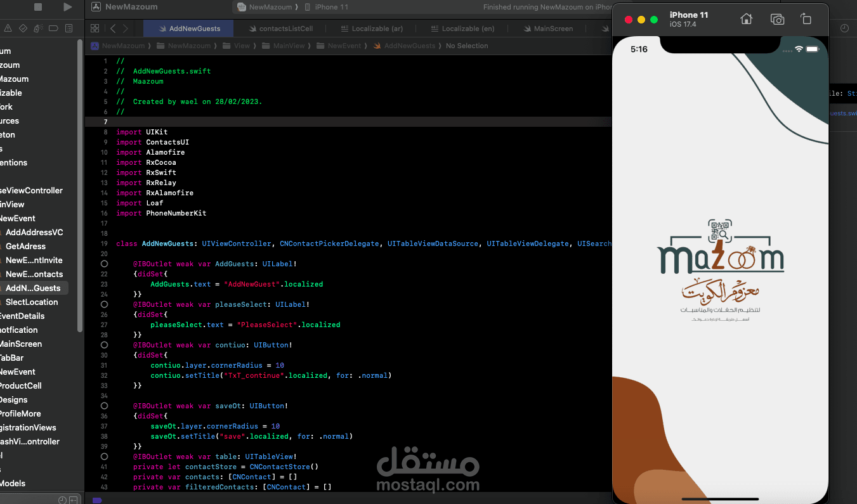This screenshot has height=504, width=857.
Task: Click the outlet connection circle for table
Action: 105,456
